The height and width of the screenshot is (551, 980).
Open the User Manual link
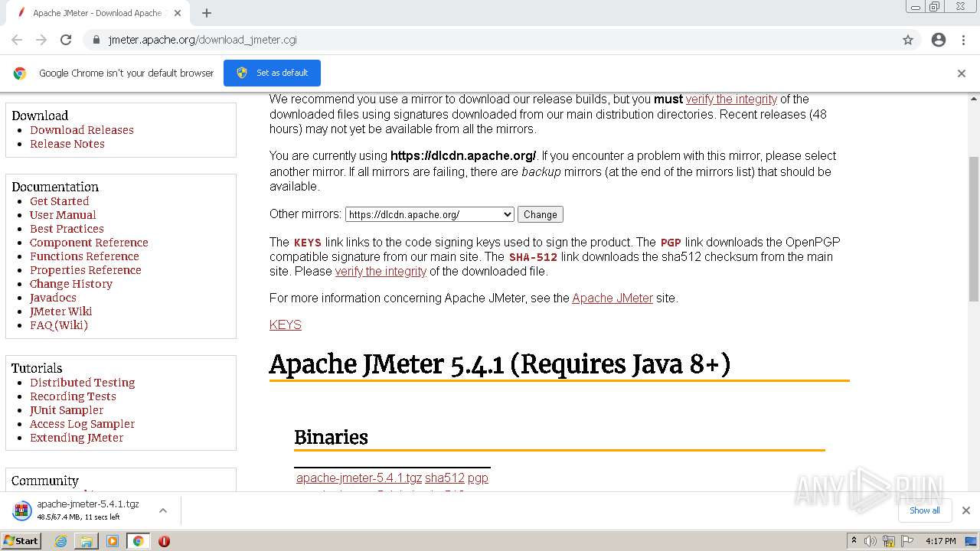pyautogui.click(x=63, y=215)
